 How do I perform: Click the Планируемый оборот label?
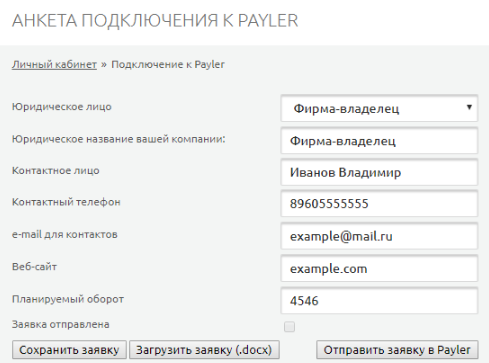(68, 299)
